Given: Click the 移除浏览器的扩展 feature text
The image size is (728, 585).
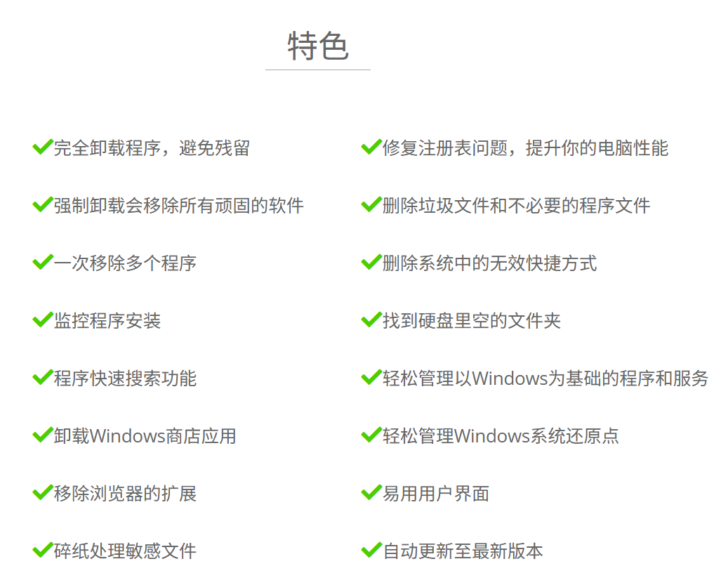Looking at the screenshot, I should click(x=126, y=493).
